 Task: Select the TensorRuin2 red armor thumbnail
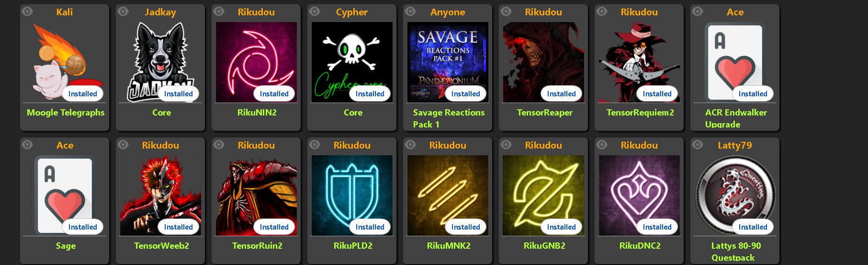[256, 196]
